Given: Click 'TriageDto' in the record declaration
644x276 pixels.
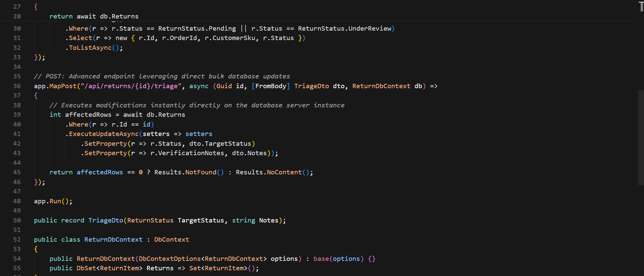Looking at the screenshot, I should (x=106, y=220).
